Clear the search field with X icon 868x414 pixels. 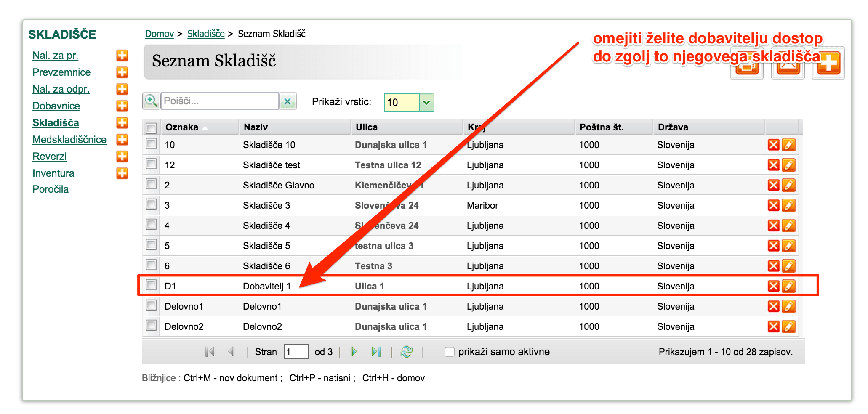[x=288, y=101]
